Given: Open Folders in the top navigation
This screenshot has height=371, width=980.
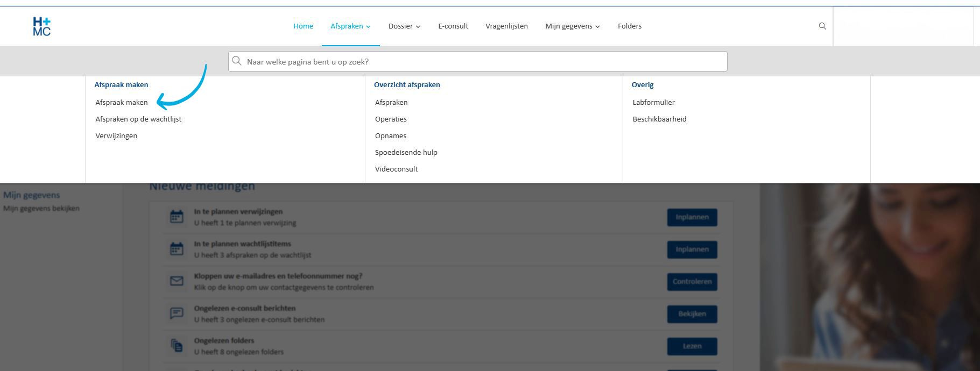Looking at the screenshot, I should coord(629,26).
